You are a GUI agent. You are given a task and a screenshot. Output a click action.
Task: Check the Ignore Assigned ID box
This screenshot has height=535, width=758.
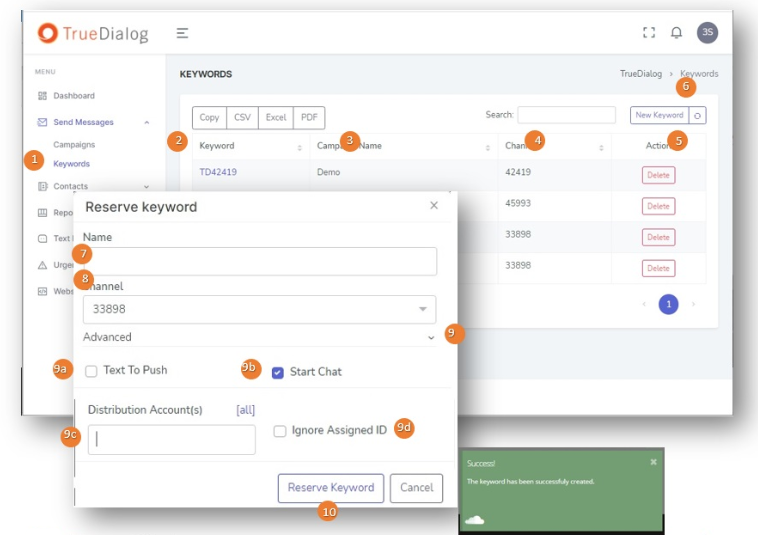(x=280, y=431)
